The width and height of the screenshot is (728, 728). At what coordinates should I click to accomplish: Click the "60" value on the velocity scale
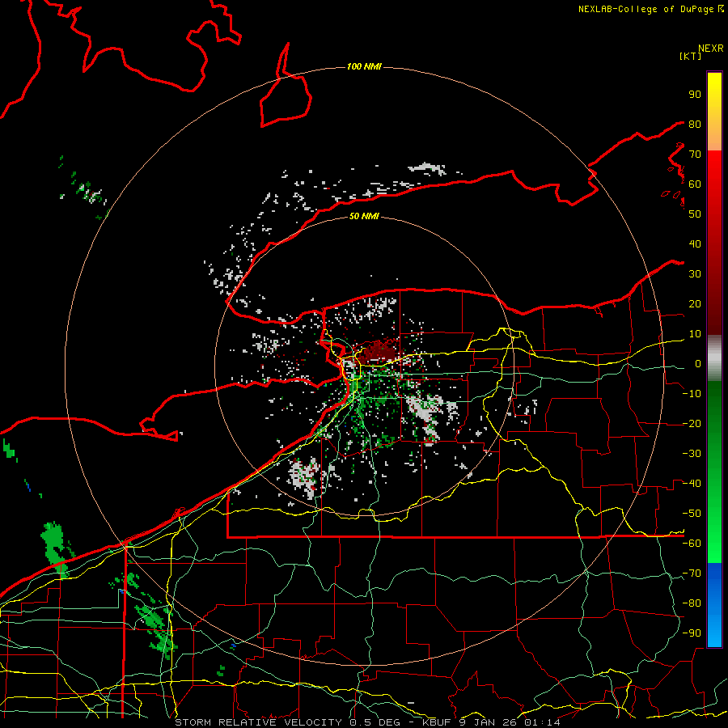(695, 184)
